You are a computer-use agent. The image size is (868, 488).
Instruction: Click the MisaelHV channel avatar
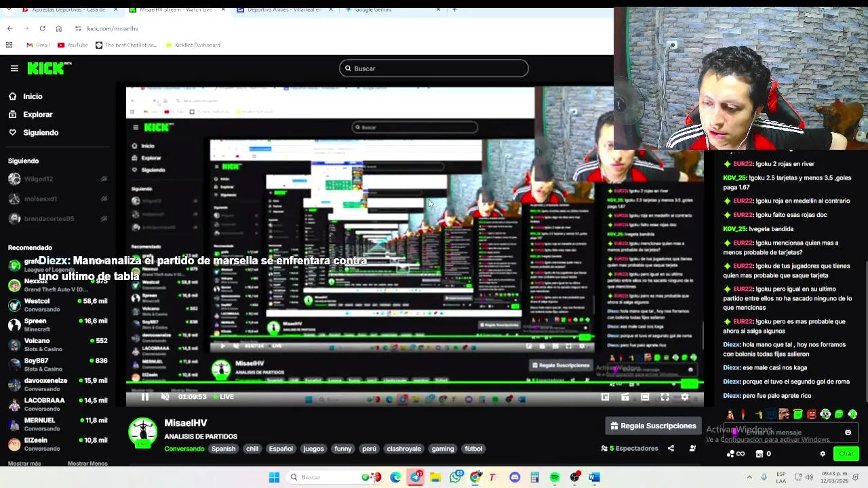142,433
